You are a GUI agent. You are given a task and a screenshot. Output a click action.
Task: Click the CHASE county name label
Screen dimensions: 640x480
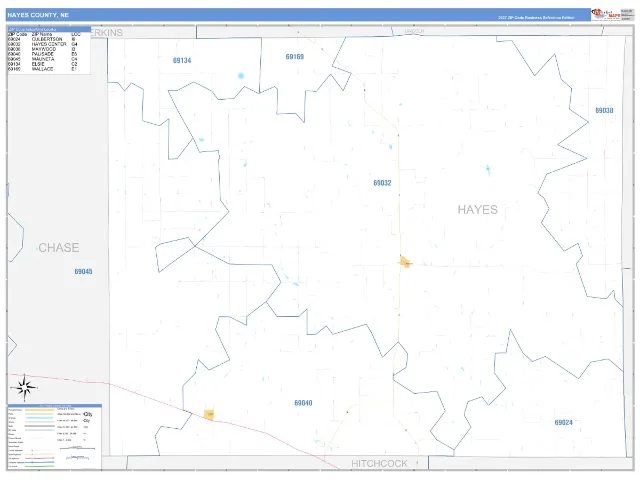point(58,247)
